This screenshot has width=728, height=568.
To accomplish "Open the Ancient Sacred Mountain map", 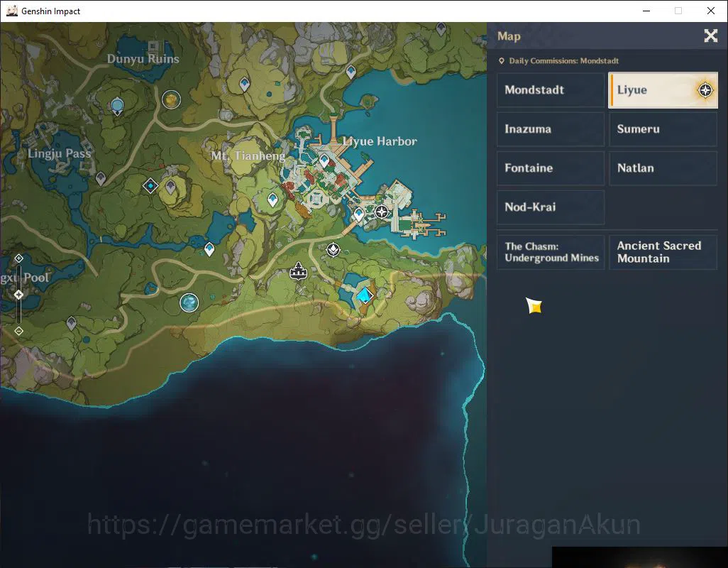I will coord(663,252).
